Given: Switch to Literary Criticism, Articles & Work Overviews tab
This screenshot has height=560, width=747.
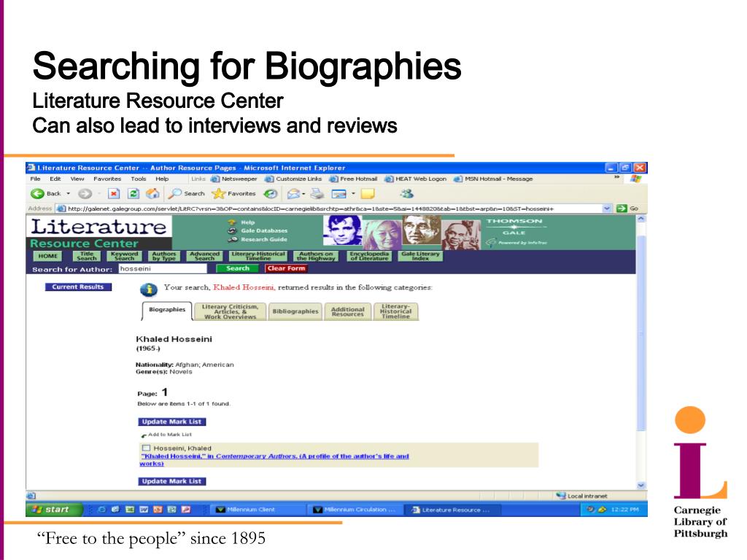Looking at the screenshot, I should (230, 311).
